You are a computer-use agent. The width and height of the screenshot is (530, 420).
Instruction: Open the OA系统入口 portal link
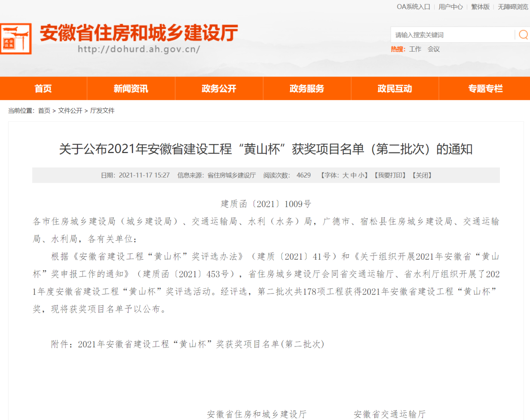[414, 6]
